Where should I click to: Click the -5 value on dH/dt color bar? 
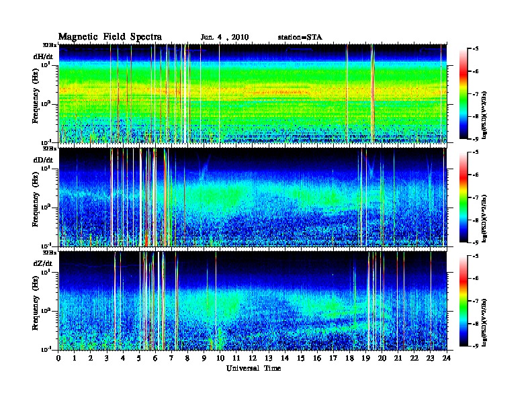click(x=476, y=49)
